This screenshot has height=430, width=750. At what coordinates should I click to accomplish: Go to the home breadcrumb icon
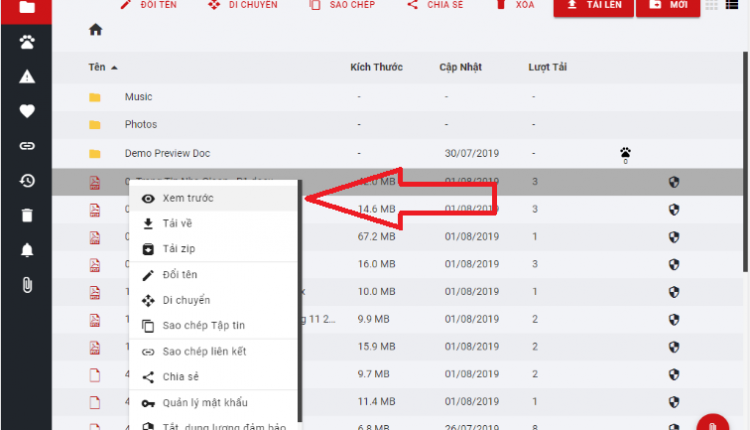coord(96,30)
